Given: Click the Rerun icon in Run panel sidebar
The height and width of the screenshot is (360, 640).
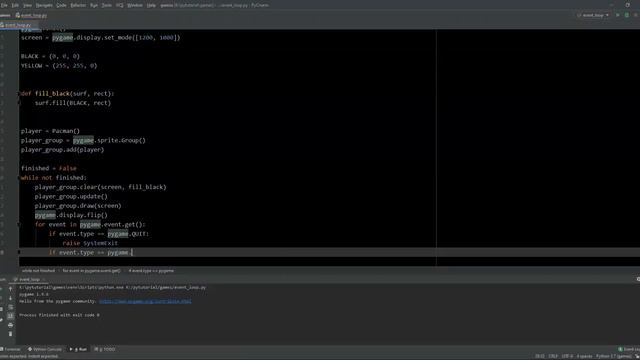Looking at the screenshot, I should click(x=2, y=289).
